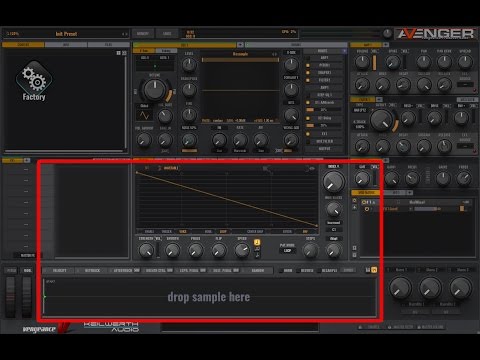Select the orange quarter-note sync icon
The image size is (480, 360).
point(257,242)
